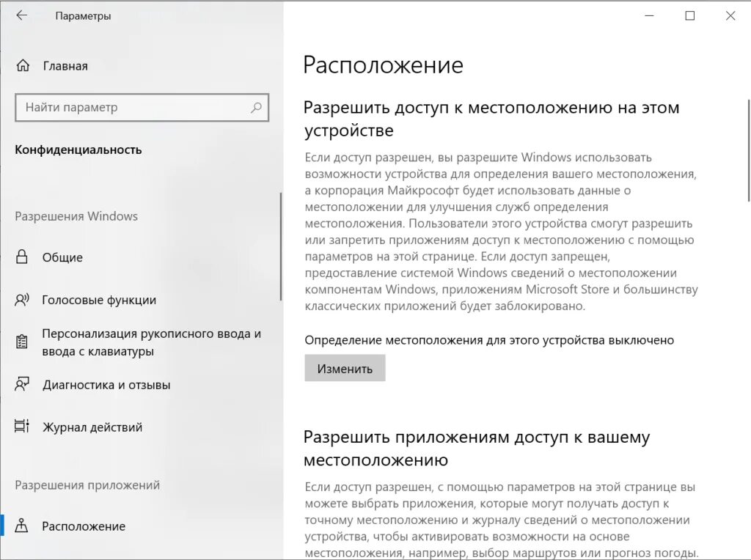Select Общие in the sidebar
Screen dimensions: 751x560
pos(62,257)
